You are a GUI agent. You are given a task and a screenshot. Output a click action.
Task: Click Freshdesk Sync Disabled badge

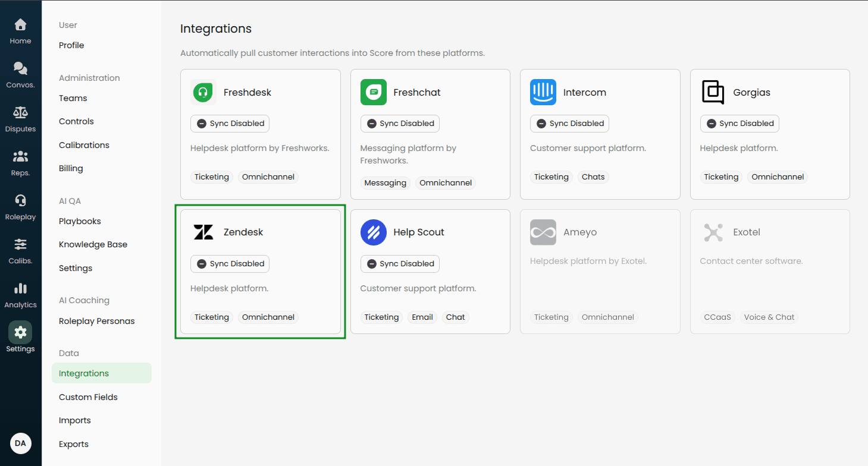[x=230, y=124]
